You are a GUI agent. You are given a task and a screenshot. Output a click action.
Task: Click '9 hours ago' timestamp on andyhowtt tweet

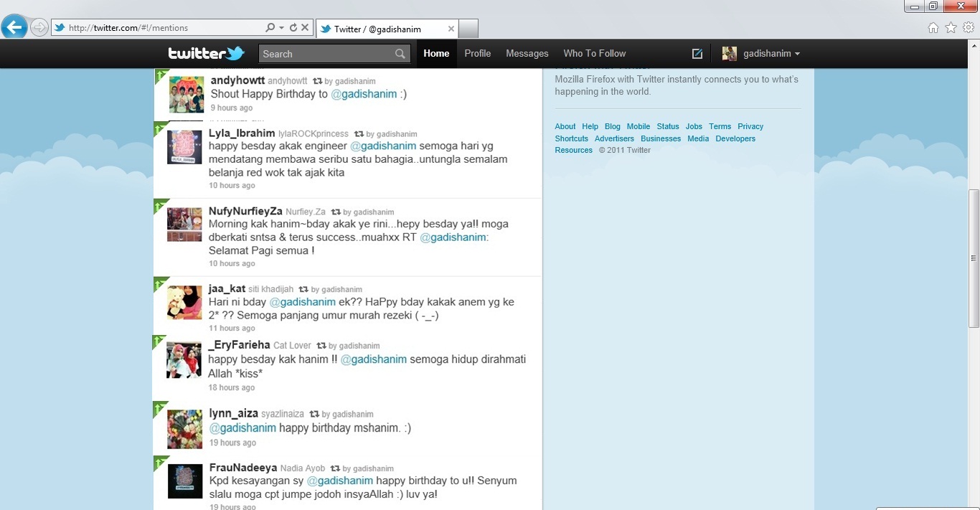(x=231, y=108)
